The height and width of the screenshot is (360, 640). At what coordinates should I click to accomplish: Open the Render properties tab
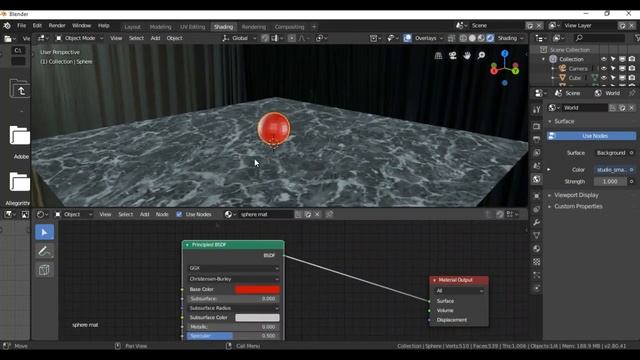tap(537, 127)
